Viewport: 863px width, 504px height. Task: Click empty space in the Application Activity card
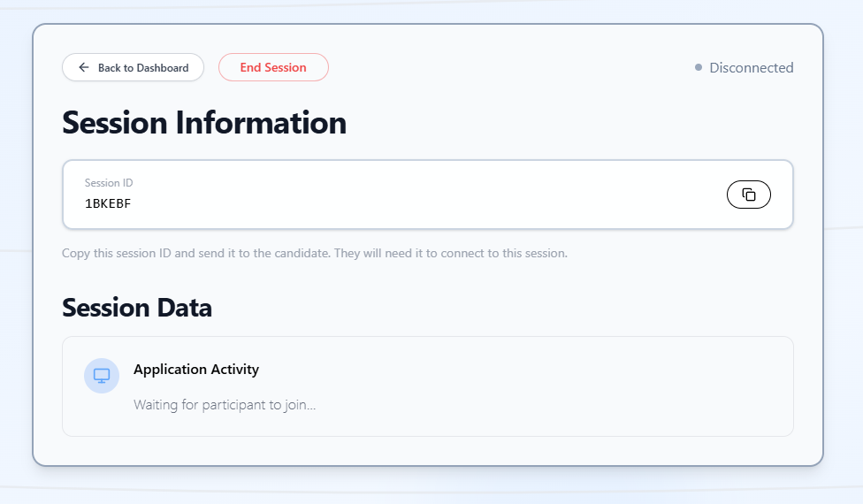click(548, 387)
